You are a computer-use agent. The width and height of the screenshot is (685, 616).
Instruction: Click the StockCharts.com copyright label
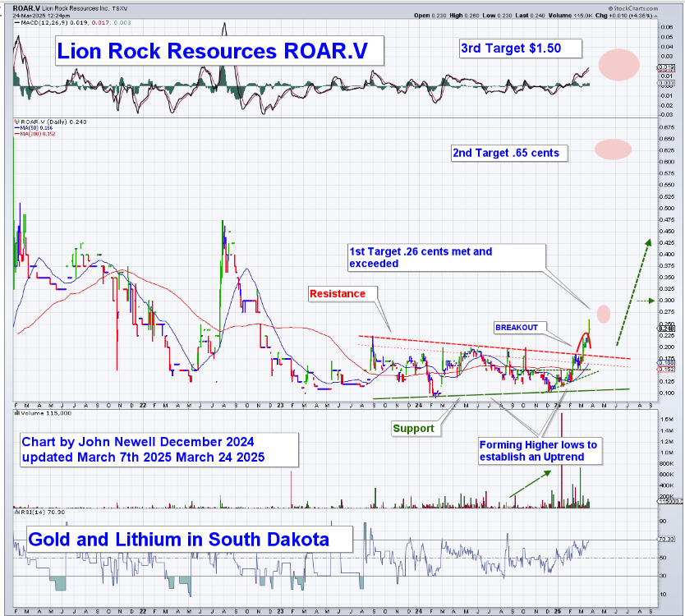click(633, 8)
